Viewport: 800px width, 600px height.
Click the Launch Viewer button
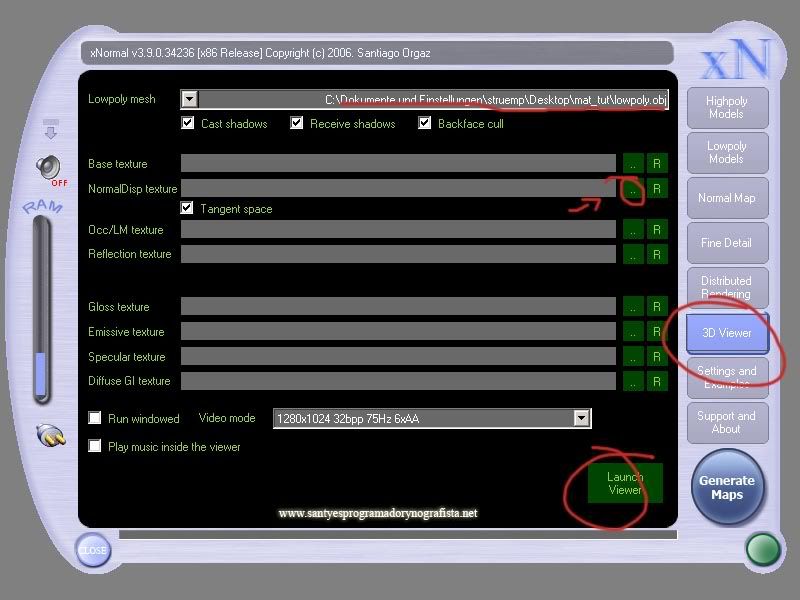coord(625,483)
